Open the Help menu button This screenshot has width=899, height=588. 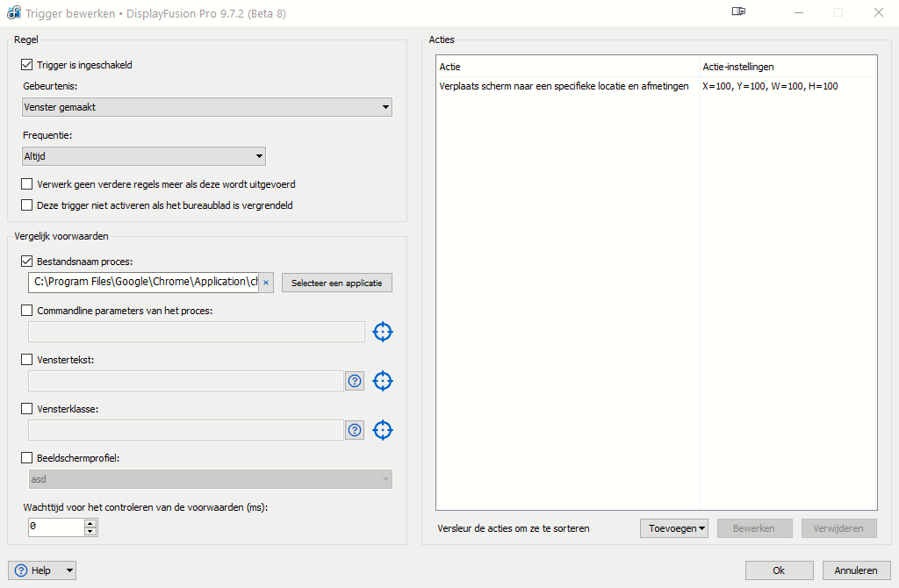pyautogui.click(x=42, y=570)
